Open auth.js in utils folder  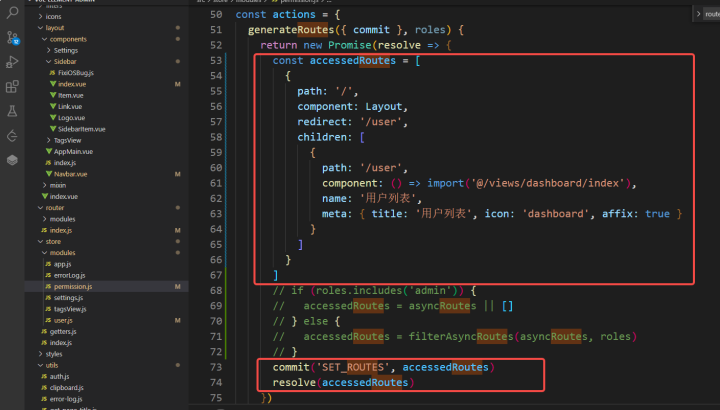(x=59, y=376)
